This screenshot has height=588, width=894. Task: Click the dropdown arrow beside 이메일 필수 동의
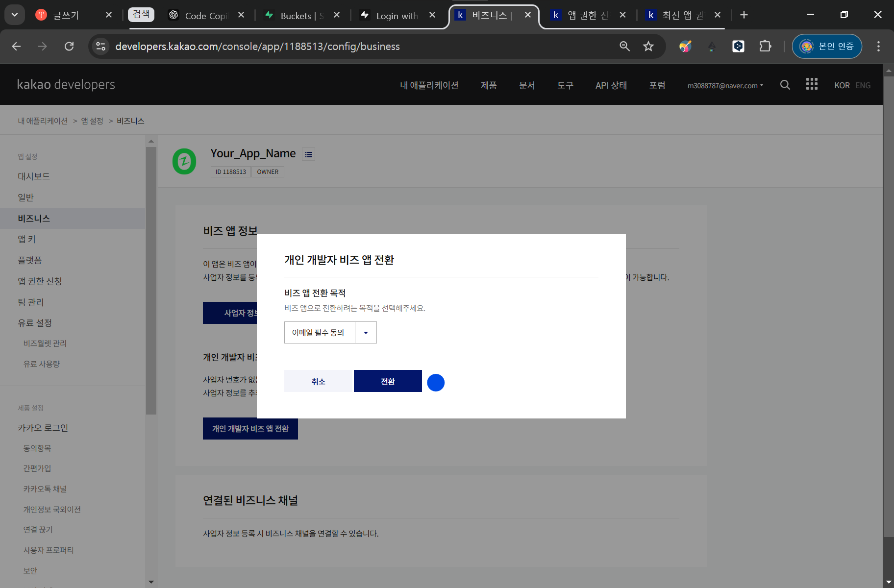click(x=366, y=333)
